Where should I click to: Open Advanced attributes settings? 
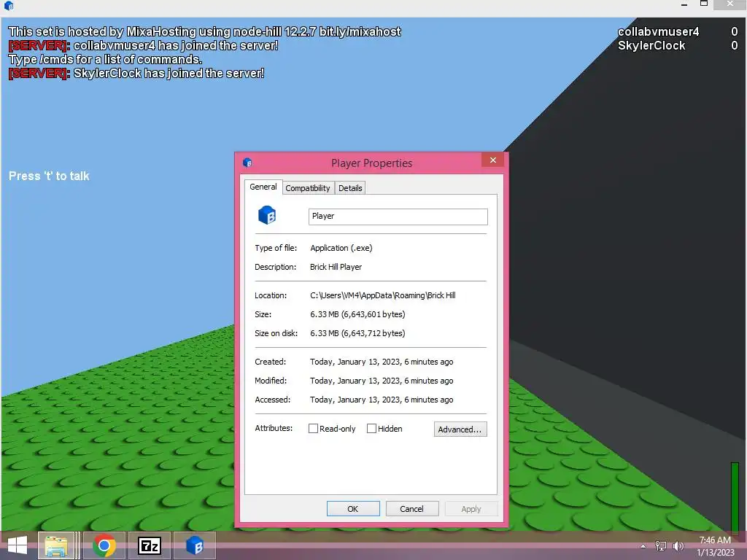click(x=460, y=429)
